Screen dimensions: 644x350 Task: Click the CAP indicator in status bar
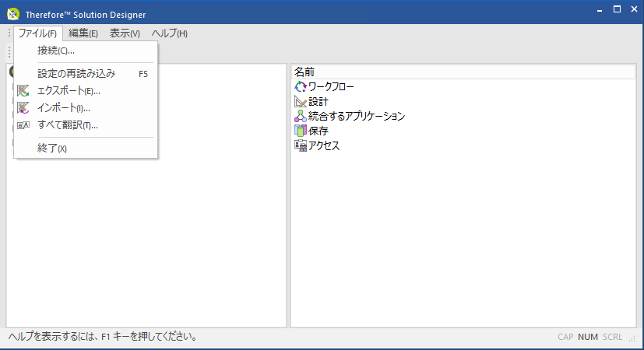point(565,337)
